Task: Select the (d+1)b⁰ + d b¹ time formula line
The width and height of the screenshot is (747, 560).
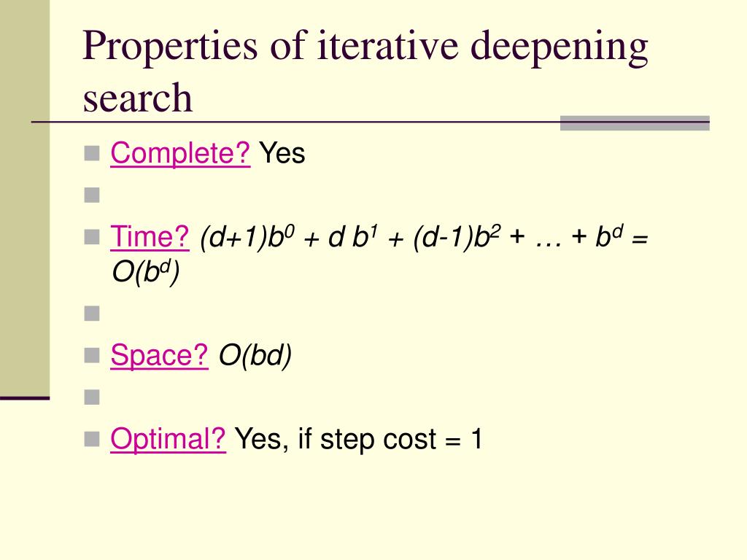Action: tap(424, 237)
